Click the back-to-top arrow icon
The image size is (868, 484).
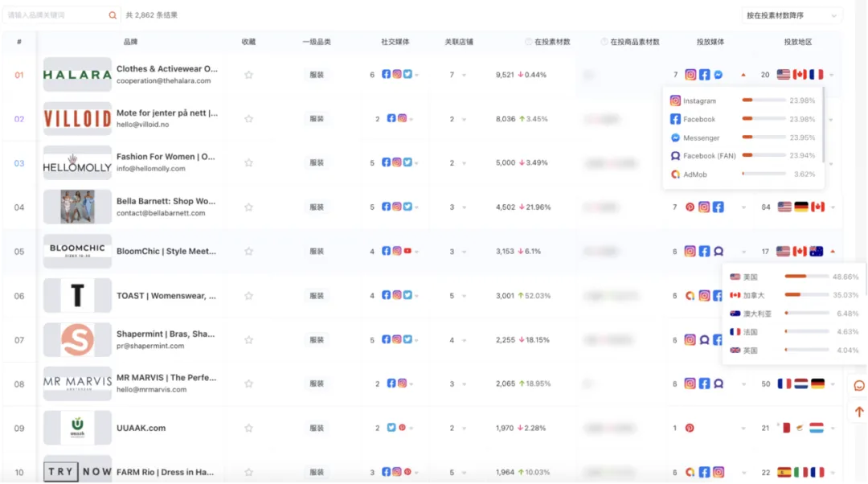859,412
